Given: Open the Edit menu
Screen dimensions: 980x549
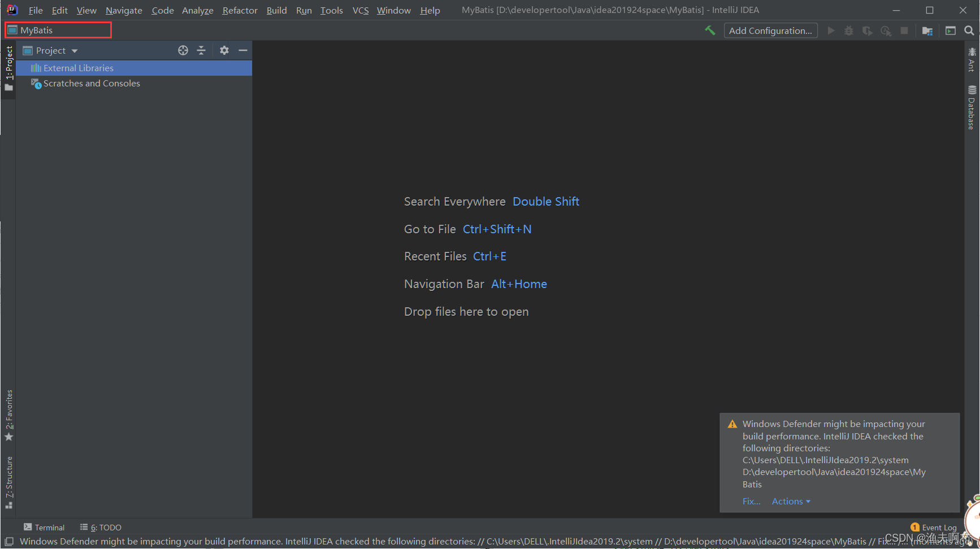Looking at the screenshot, I should pos(59,10).
